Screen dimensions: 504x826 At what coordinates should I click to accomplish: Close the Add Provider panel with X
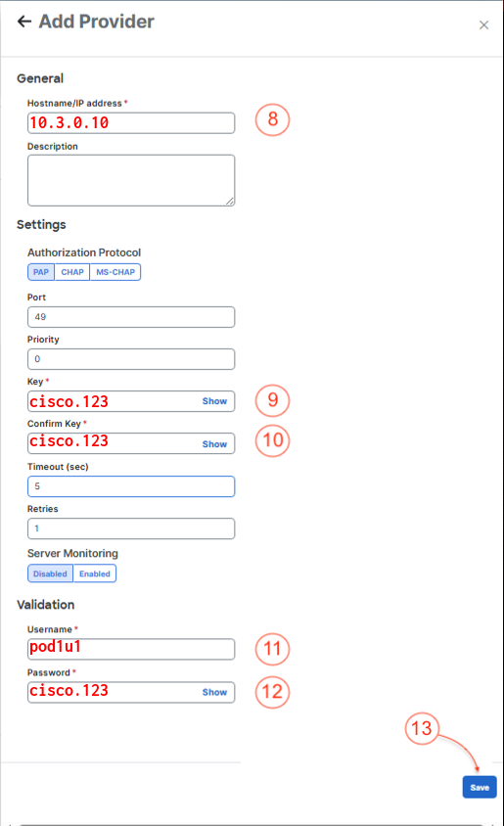pyautogui.click(x=483, y=24)
